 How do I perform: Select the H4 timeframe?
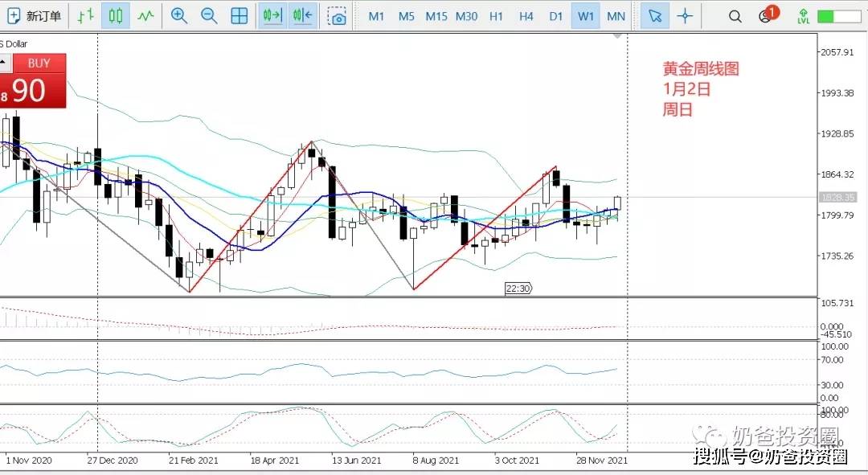526,15
